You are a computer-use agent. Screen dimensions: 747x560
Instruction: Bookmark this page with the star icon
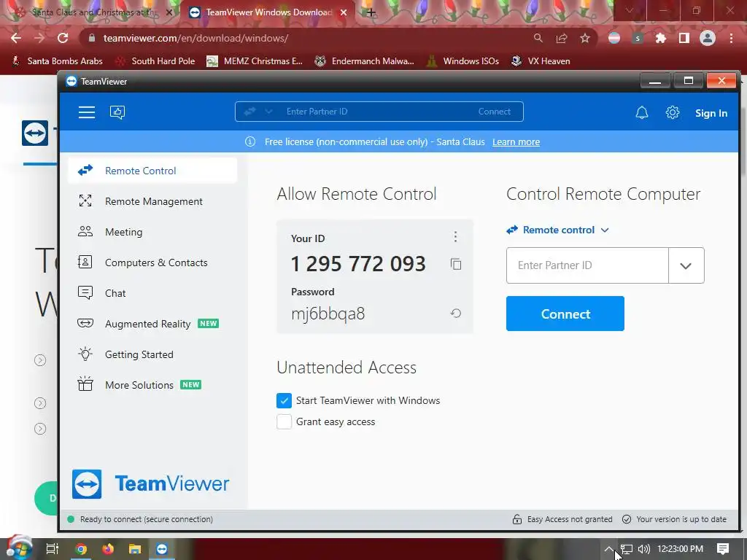coord(585,38)
